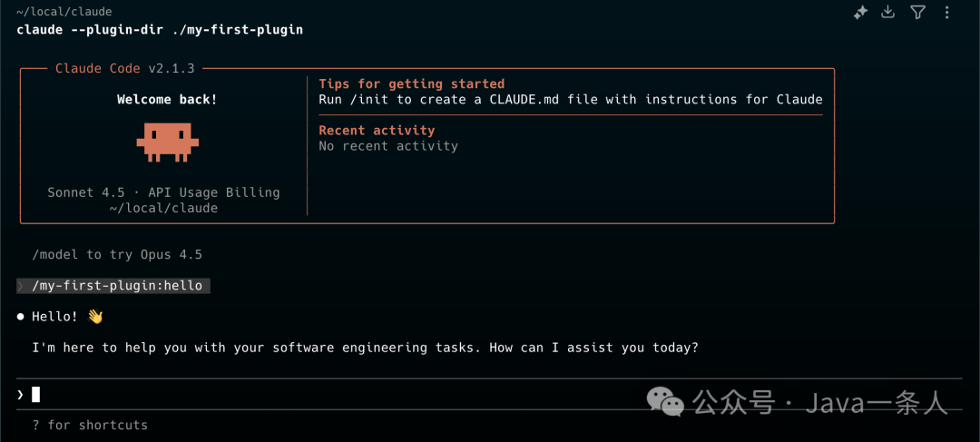The height and width of the screenshot is (442, 980).
Task: Click the ~/local/claude path at top
Action: (x=64, y=12)
